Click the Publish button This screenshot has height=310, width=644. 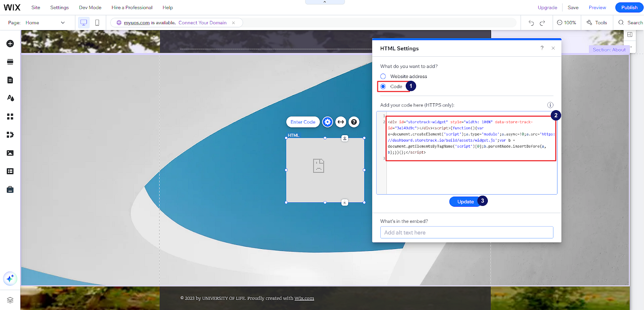tap(629, 8)
